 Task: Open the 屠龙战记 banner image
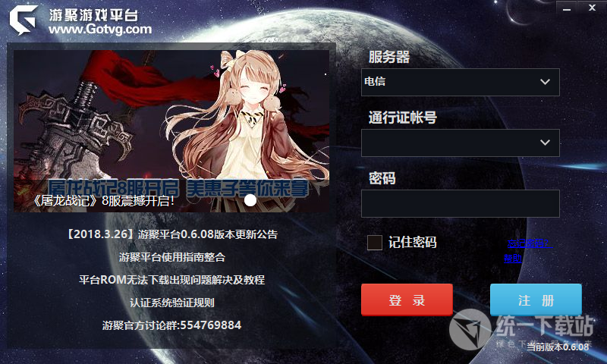coord(171,131)
